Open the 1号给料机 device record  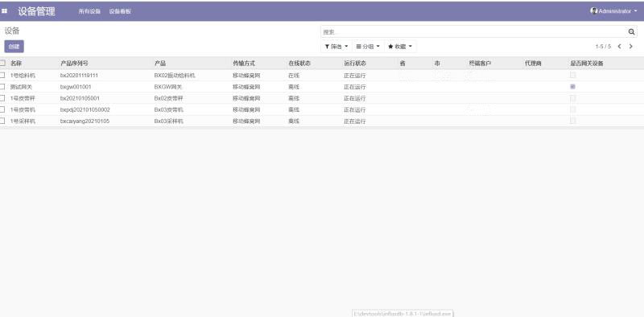23,76
